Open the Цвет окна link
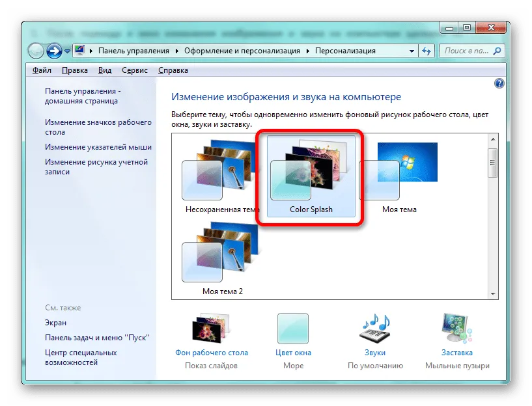Viewport: 532px width, 406px height. (293, 353)
